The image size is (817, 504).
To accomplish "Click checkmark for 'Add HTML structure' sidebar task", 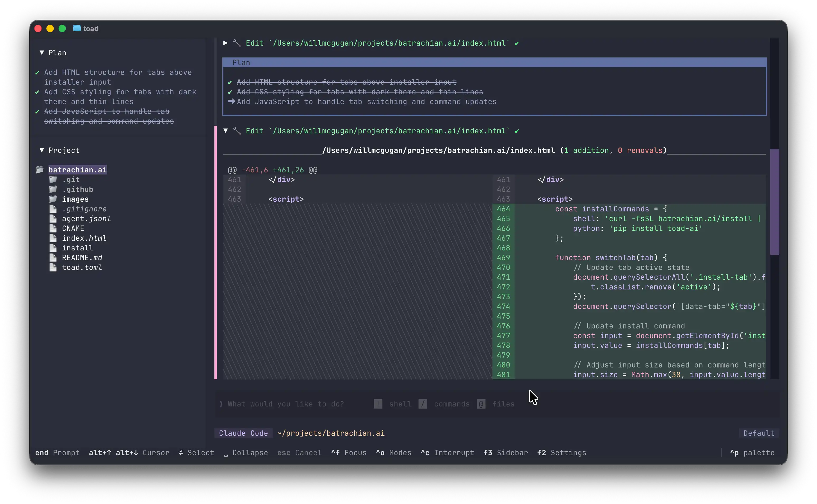I will click(x=37, y=73).
